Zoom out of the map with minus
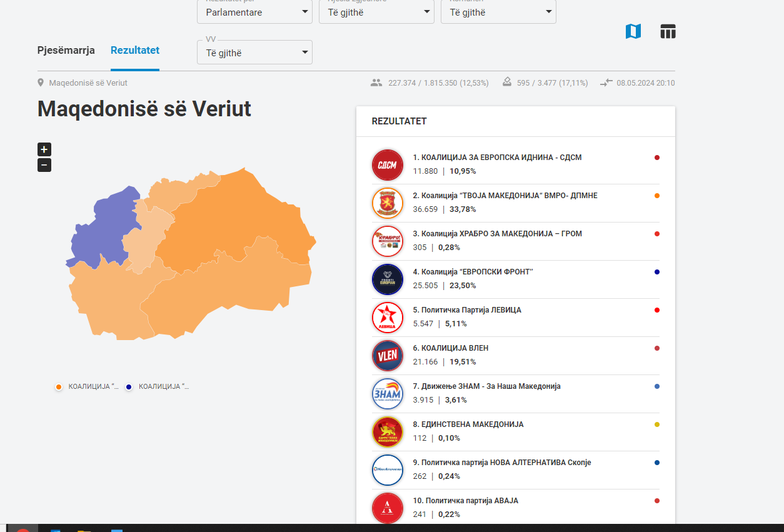 pos(44,165)
